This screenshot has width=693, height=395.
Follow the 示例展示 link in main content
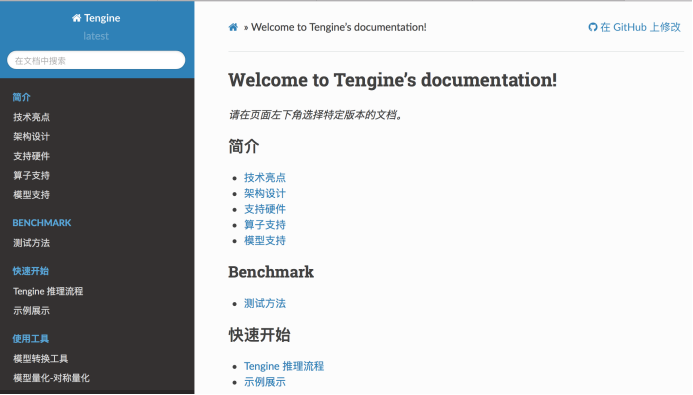[x=265, y=382]
